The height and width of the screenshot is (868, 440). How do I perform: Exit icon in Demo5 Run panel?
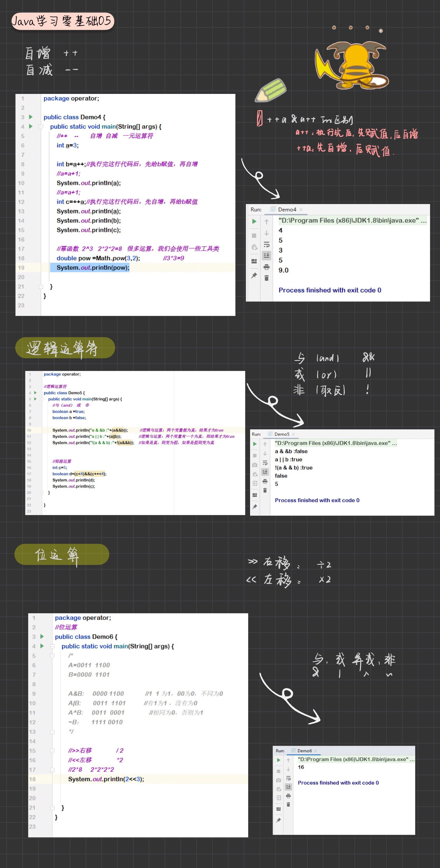point(255,483)
